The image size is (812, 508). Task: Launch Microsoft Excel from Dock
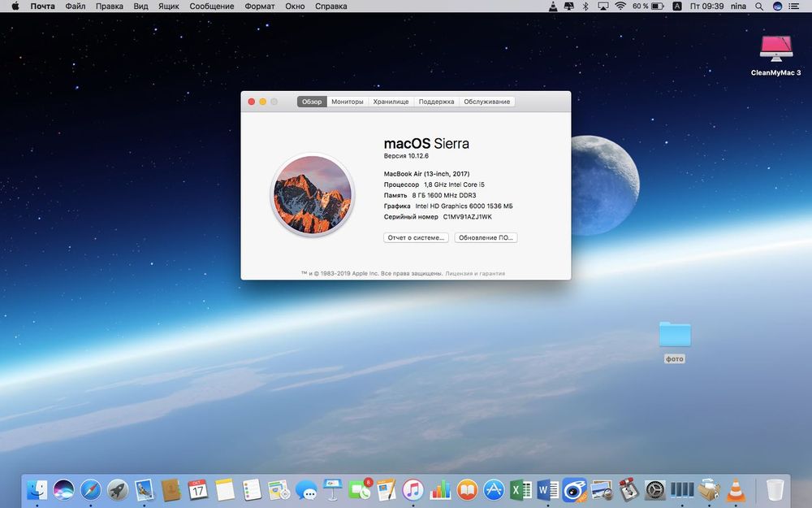(x=521, y=489)
